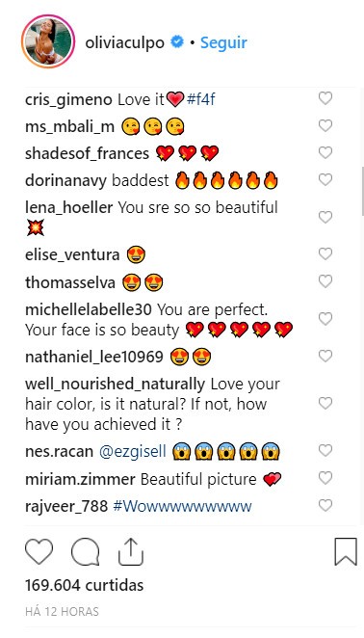Like miriam.zimmer's Beautiful picture comment
The height and width of the screenshot is (638, 364).
click(325, 478)
